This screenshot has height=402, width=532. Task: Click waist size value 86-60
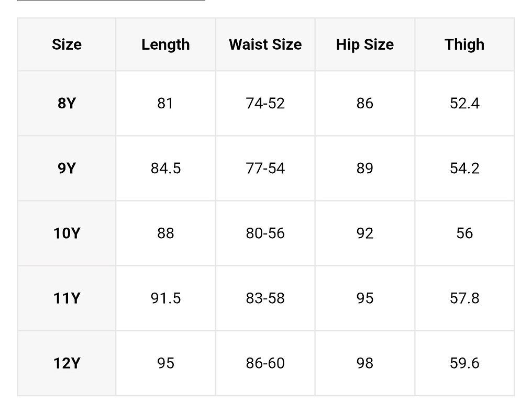265,363
